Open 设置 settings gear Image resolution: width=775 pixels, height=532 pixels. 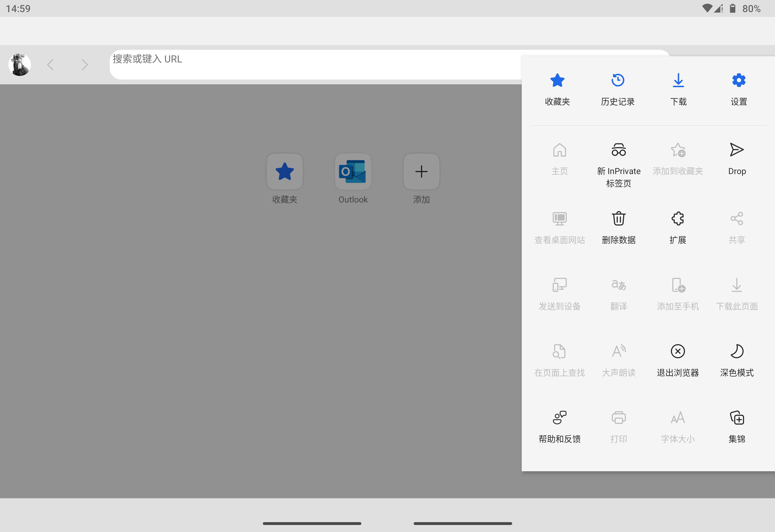[x=739, y=90]
